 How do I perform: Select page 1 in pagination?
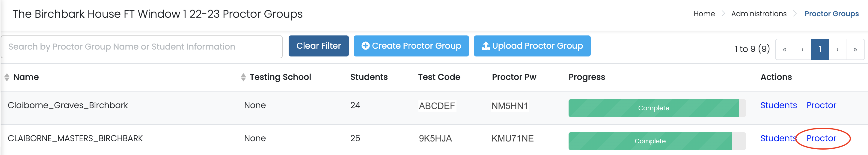pyautogui.click(x=819, y=50)
